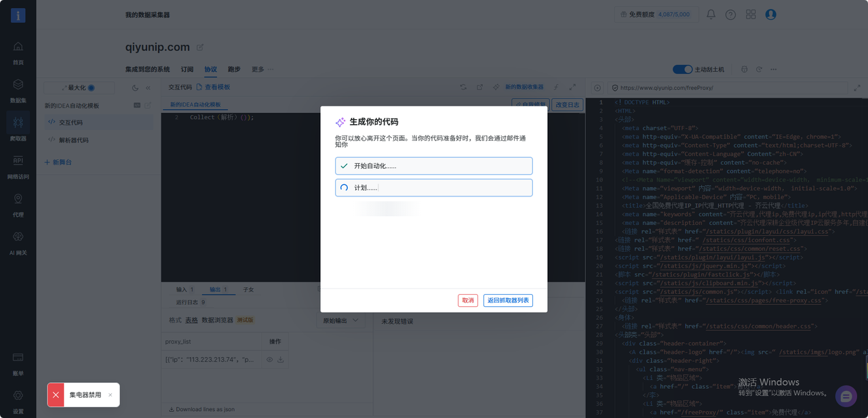Switch to the 输入 tab
The width and height of the screenshot is (868, 418).
185,289
